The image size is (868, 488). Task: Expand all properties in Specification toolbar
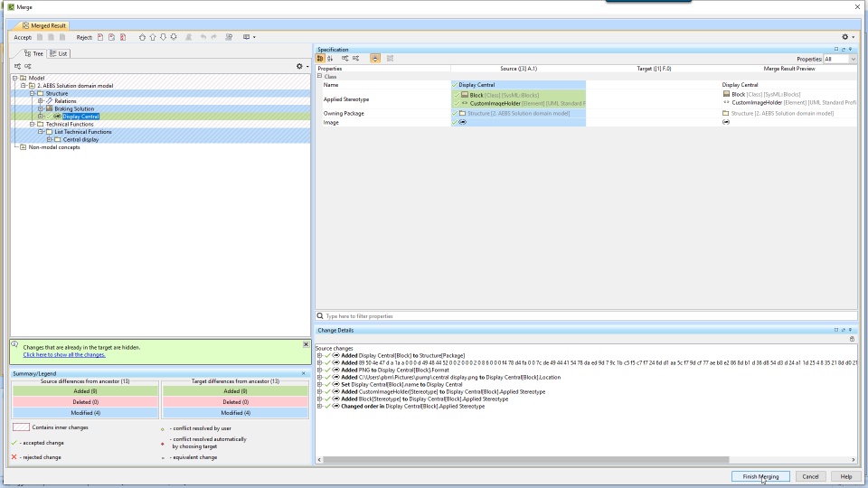pyautogui.click(x=344, y=59)
